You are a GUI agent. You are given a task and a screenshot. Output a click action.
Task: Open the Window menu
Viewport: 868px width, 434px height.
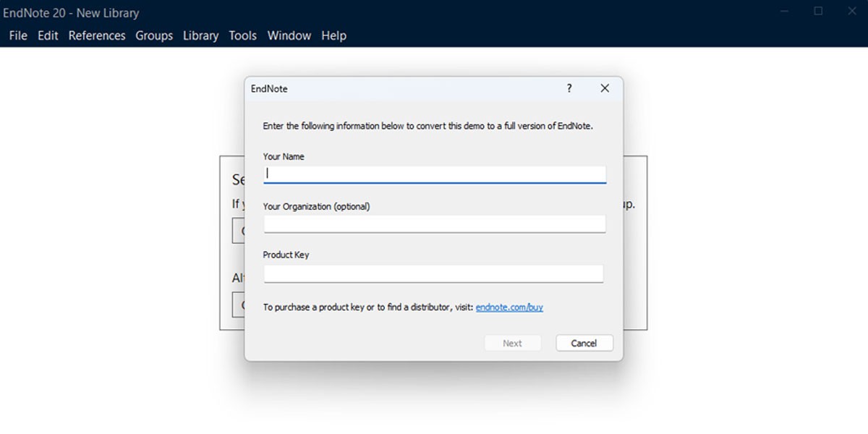289,35
